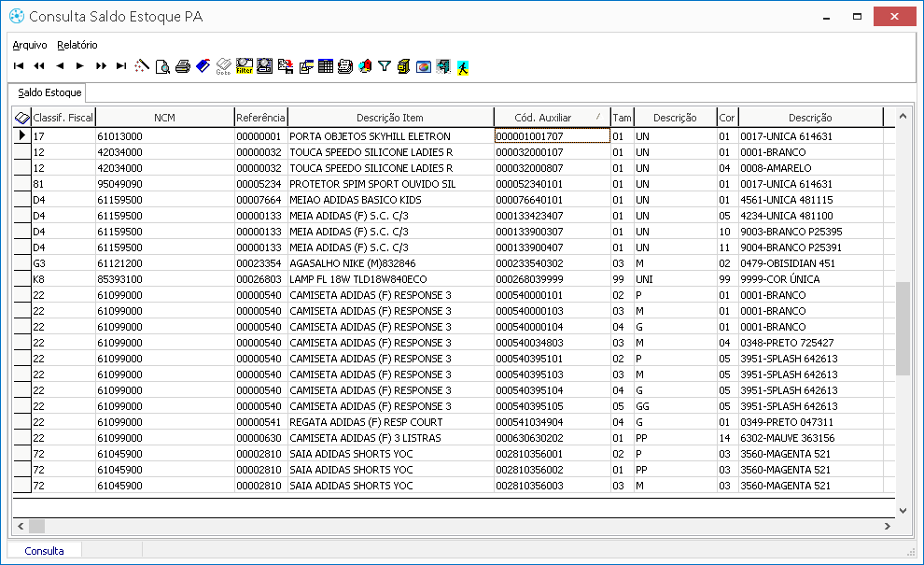Click color description 0008-AMARELO
This screenshot has width=924, height=565.
point(811,168)
